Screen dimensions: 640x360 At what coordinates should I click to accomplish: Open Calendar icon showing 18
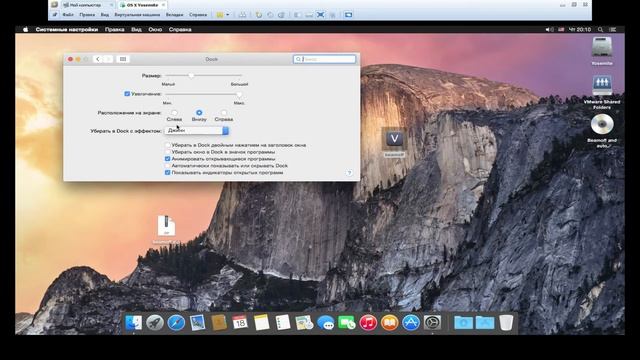click(240, 323)
